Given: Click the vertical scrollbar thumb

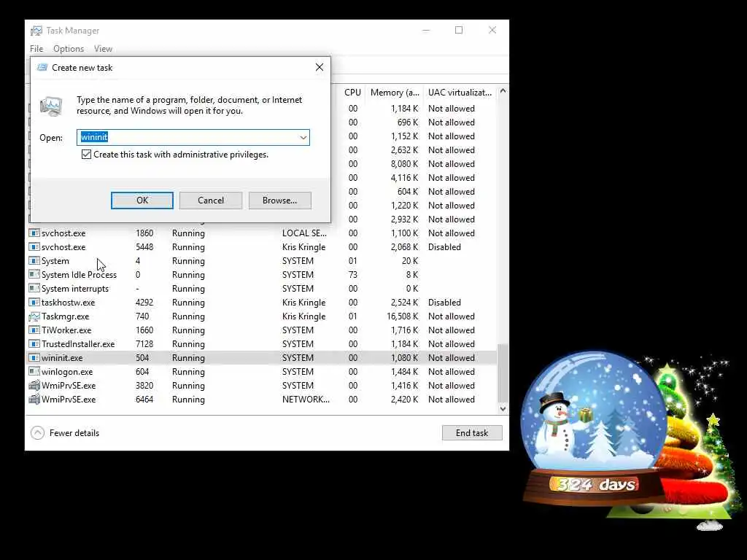Looking at the screenshot, I should 503,373.
